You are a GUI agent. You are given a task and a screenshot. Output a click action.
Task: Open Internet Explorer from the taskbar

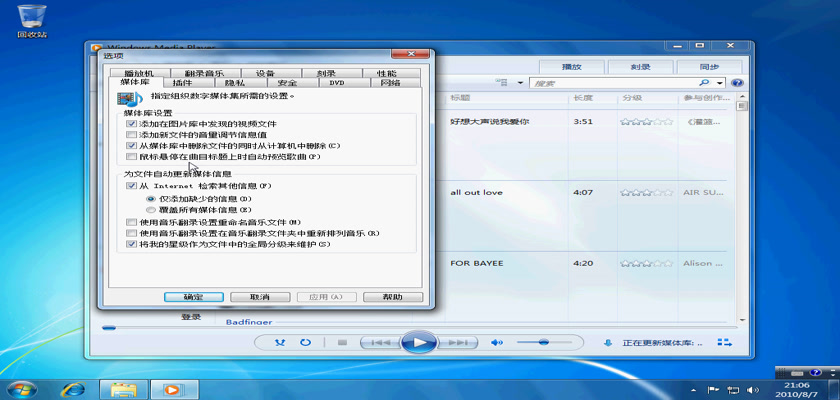click(72, 389)
